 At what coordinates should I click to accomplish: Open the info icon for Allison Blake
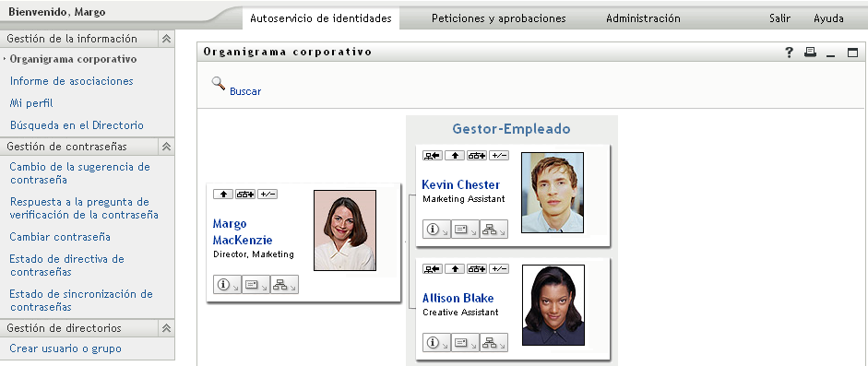point(437,342)
